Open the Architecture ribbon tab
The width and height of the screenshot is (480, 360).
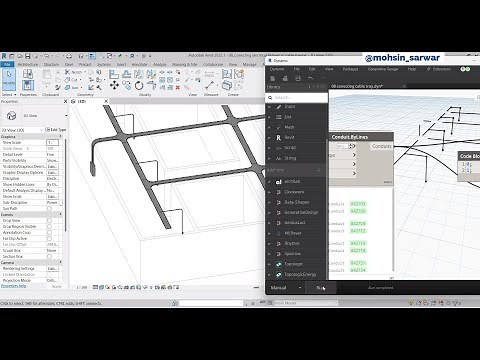pyautogui.click(x=28, y=64)
